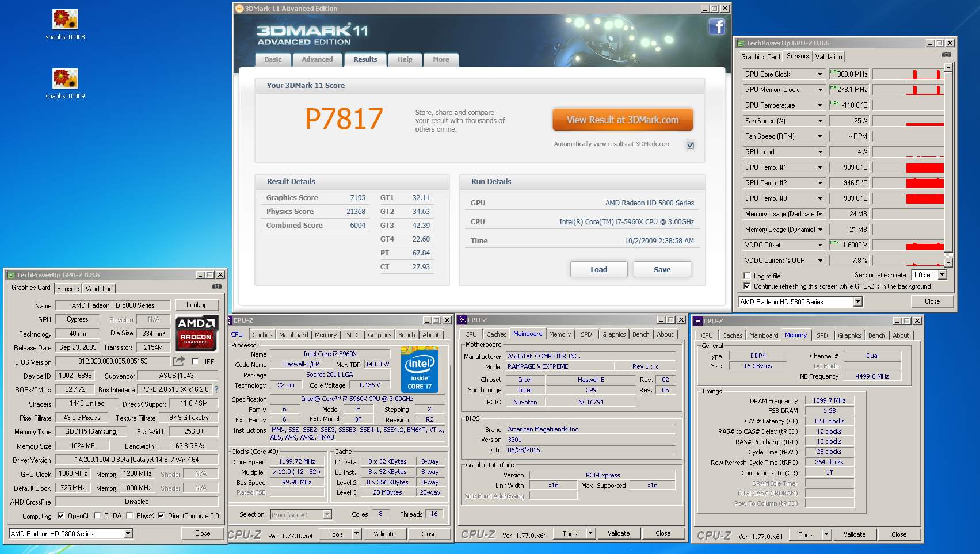Open GPU selection dropdown in Sensors window
Screen dimensions: 980x554
pos(857,302)
